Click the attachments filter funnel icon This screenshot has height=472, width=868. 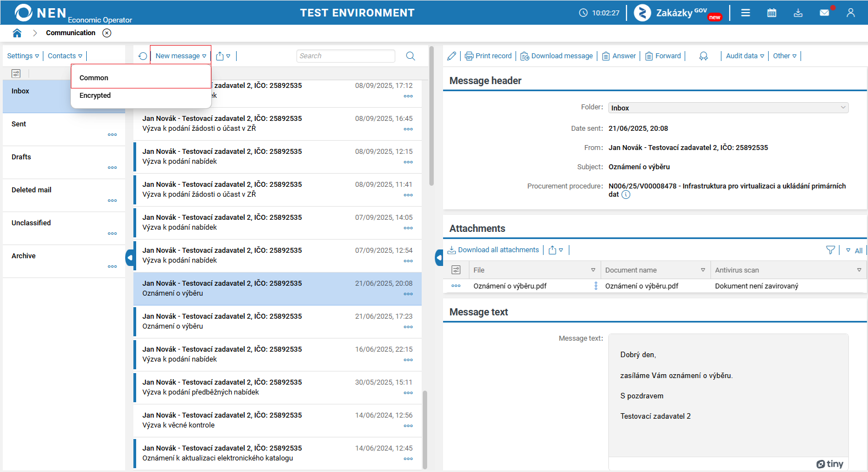[x=831, y=250]
